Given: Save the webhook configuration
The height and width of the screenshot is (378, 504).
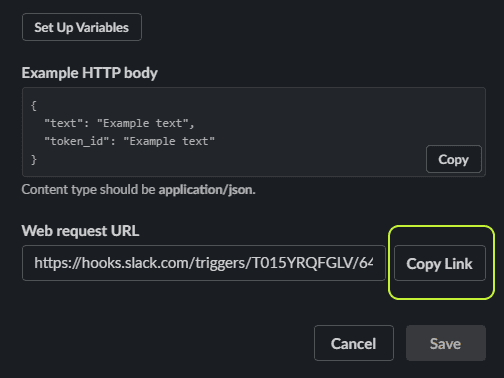Looking at the screenshot, I should pyautogui.click(x=446, y=343).
